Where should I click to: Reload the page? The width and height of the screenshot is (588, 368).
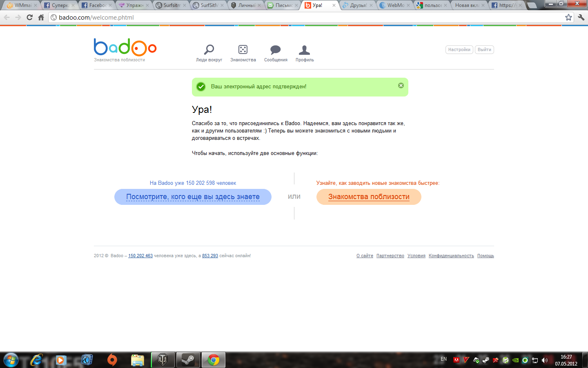tap(29, 17)
